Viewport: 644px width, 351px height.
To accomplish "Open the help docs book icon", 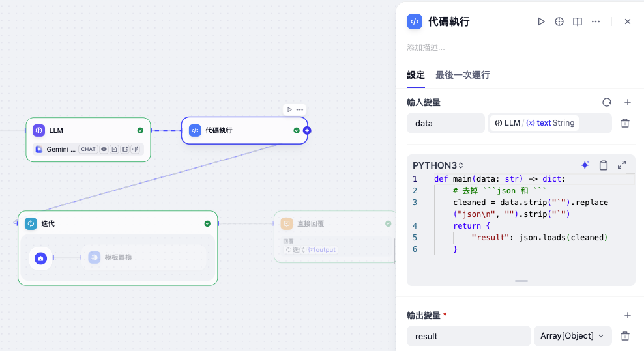I will pos(578,21).
